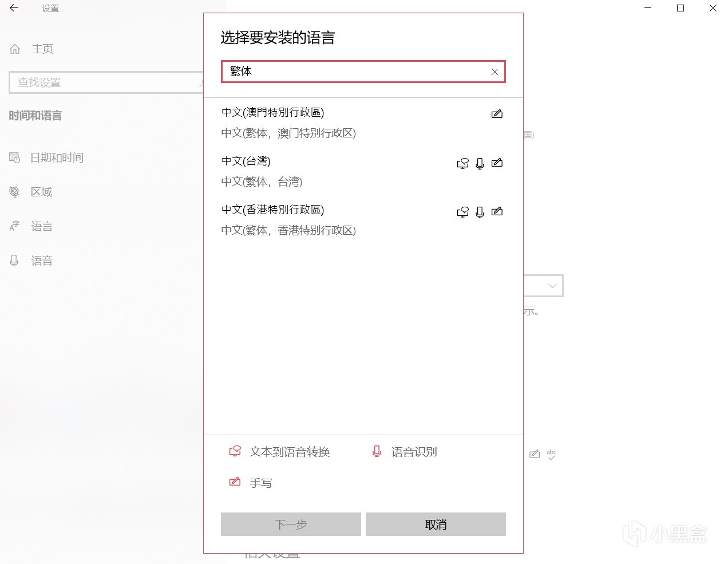Click the 文本到语音转换 legend icon
The width and height of the screenshot is (728, 564).
[x=235, y=451]
